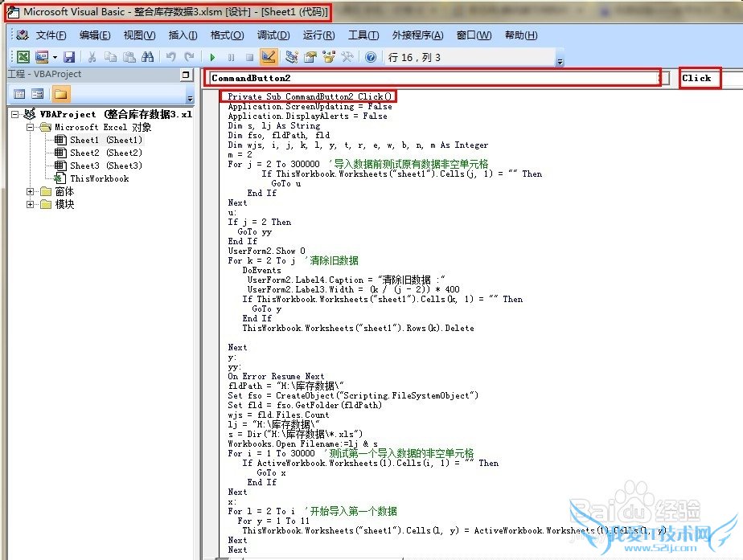Open the CommandButton2 object dropdown

tap(665, 78)
